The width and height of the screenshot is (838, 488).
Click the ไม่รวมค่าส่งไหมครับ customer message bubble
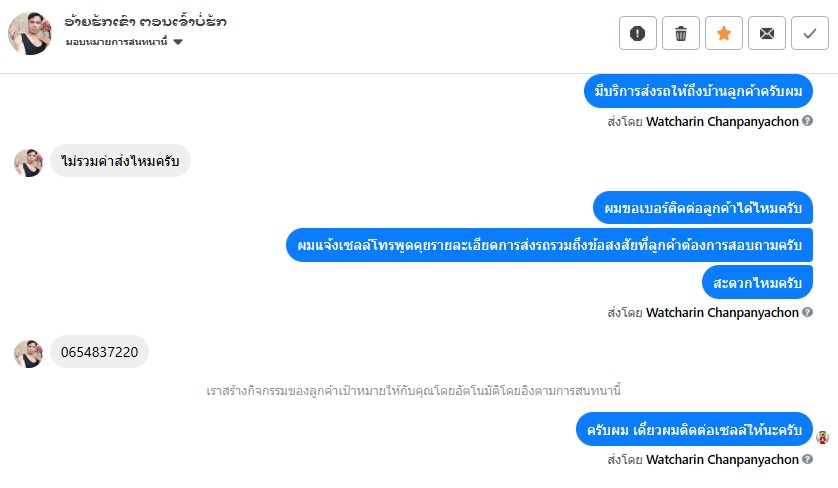120,161
